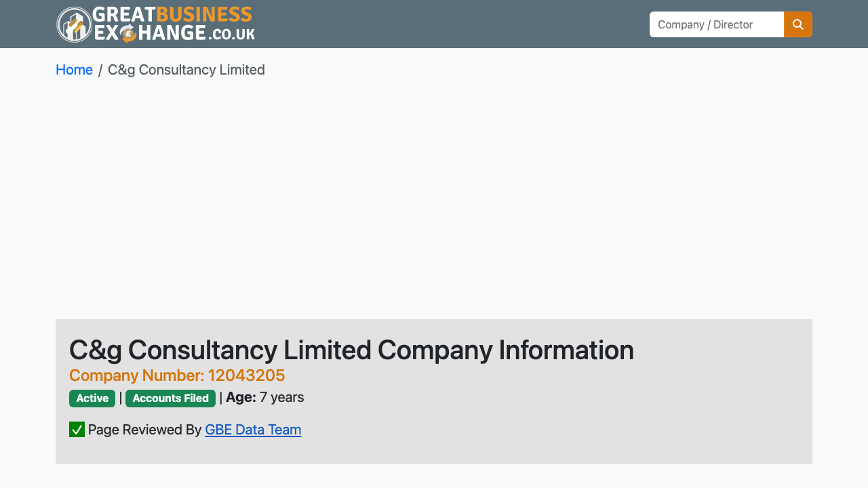Click into the Company / Director search field
This screenshot has height=488, width=868.
[716, 24]
